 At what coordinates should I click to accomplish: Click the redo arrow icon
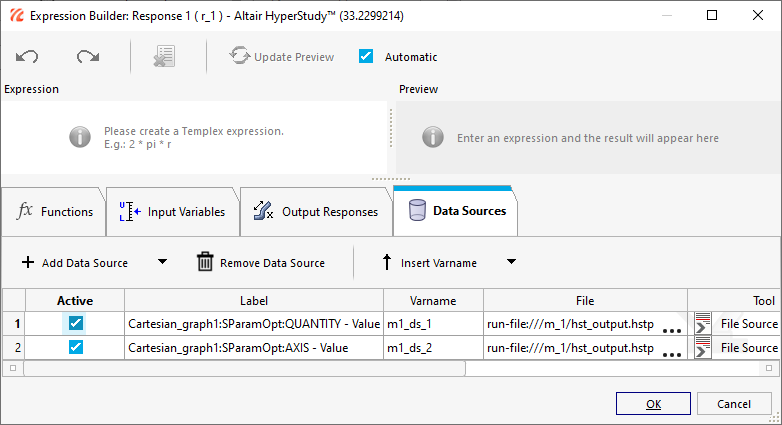(x=88, y=57)
